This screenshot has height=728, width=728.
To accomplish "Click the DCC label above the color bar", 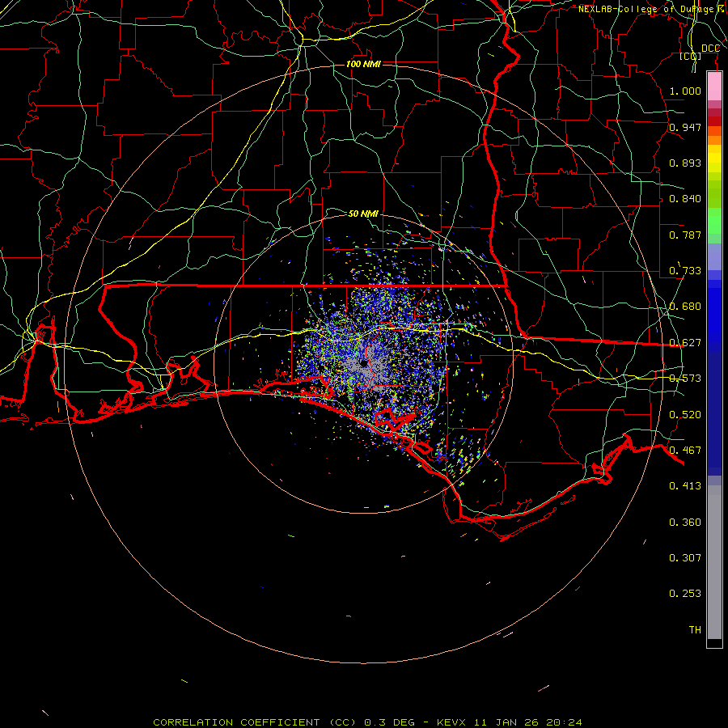I will pos(710,49).
